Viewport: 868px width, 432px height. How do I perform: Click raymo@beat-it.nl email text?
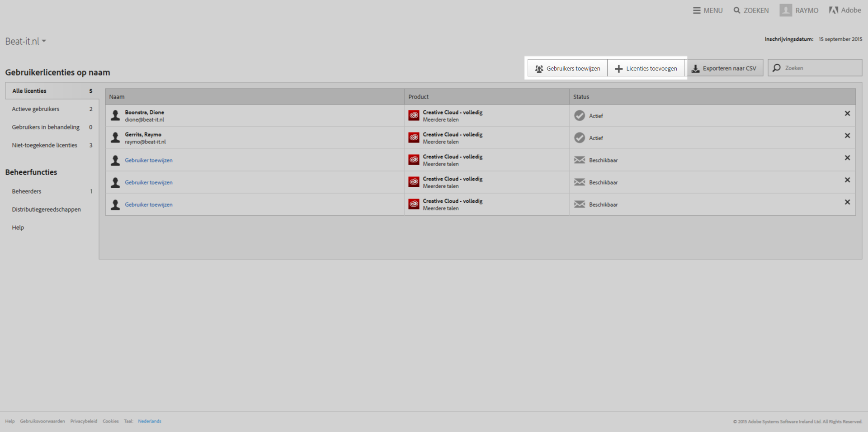tap(145, 142)
